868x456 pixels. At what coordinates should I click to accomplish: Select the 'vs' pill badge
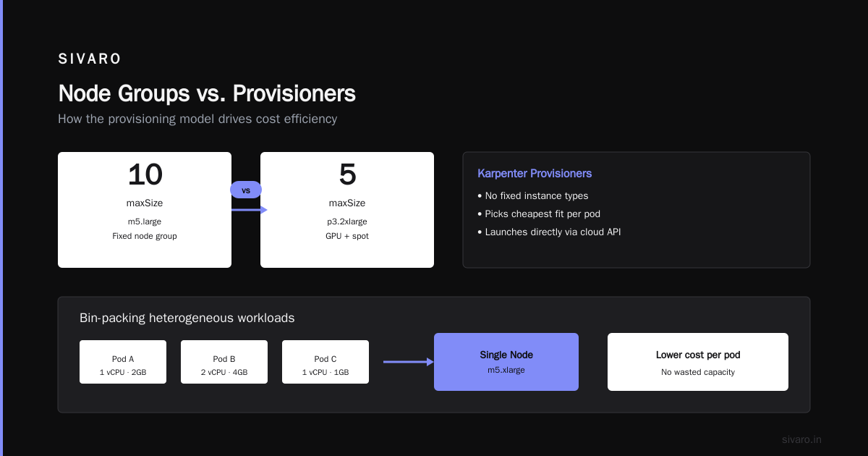point(246,190)
